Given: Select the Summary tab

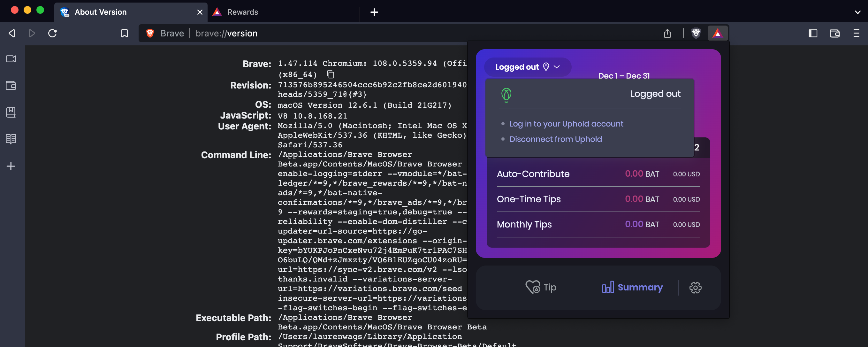Looking at the screenshot, I should [632, 287].
